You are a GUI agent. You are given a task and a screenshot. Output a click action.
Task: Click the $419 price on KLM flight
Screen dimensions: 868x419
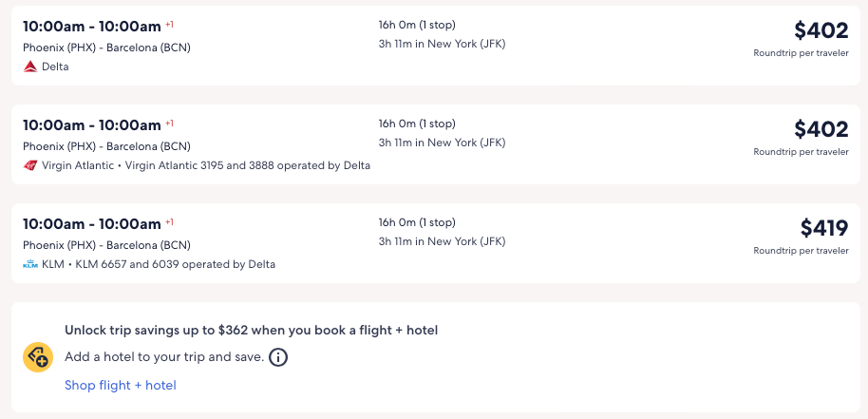824,228
